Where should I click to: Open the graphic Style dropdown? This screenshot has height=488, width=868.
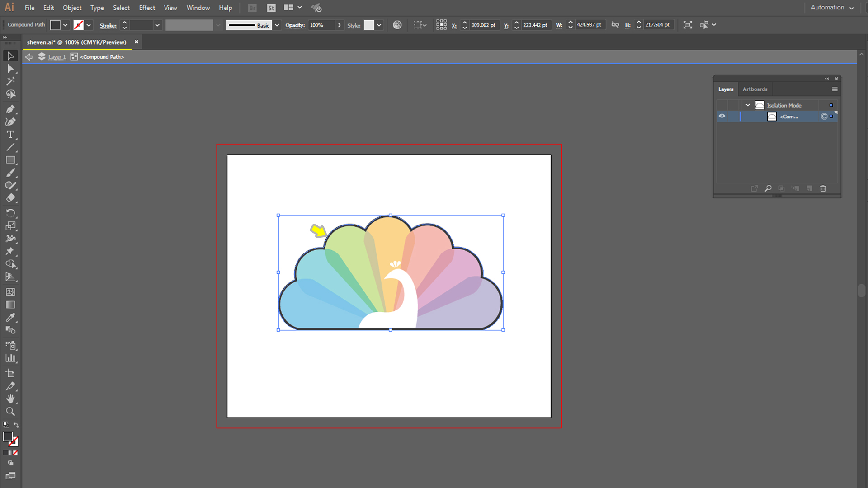(379, 25)
